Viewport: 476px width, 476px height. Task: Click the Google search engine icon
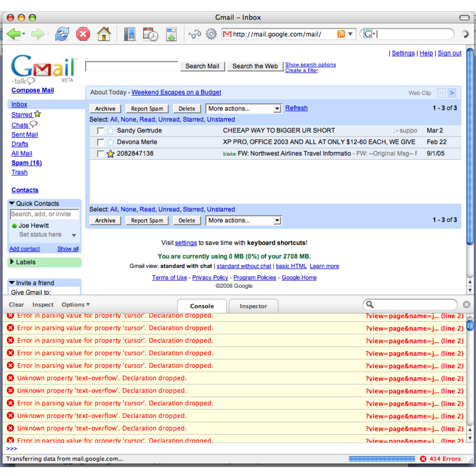pyautogui.click(x=368, y=34)
